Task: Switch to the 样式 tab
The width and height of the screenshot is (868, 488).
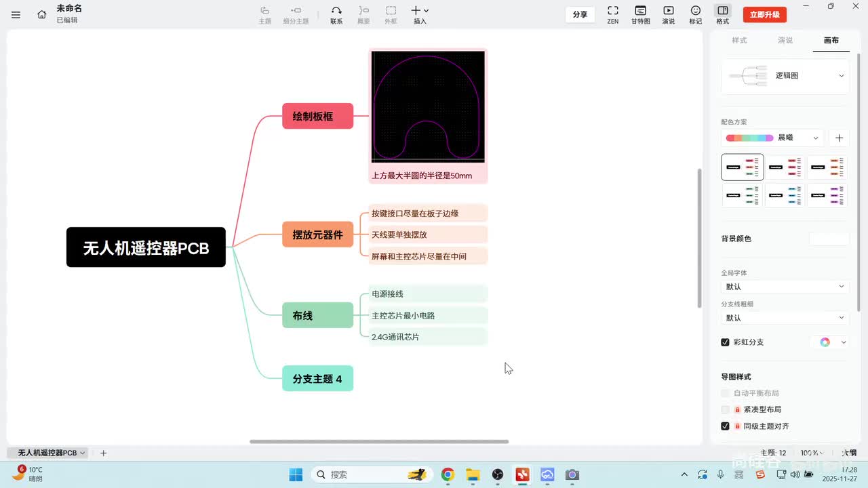Action: coord(739,41)
